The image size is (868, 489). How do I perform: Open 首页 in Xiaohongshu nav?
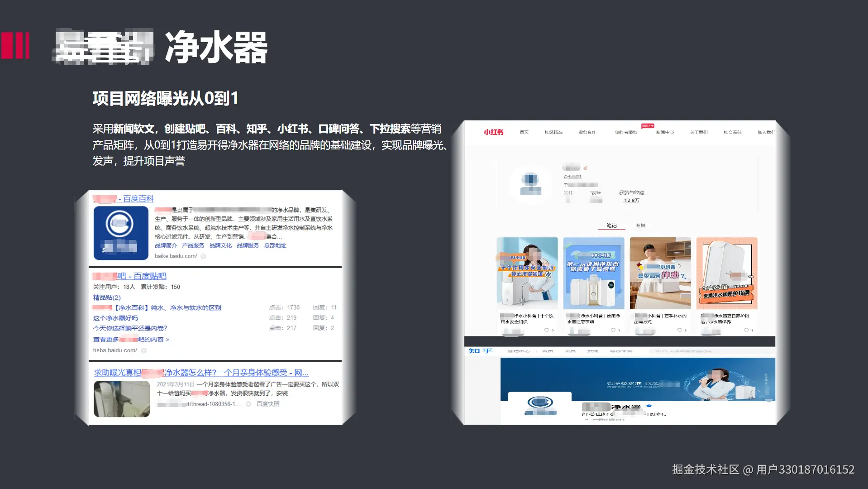tap(524, 132)
